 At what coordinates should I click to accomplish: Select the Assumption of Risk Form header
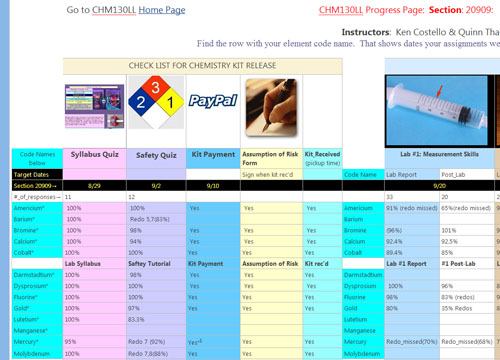point(271,159)
